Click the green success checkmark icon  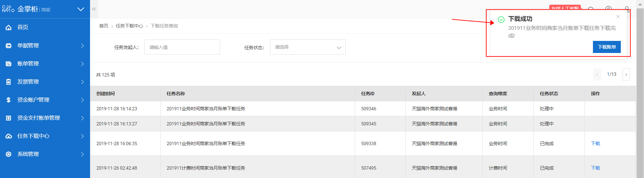501,19
